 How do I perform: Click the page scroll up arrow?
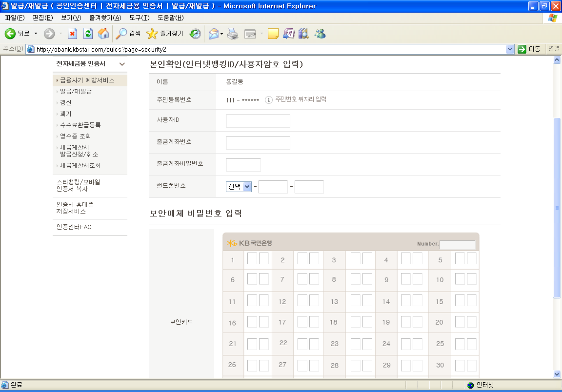557,60
